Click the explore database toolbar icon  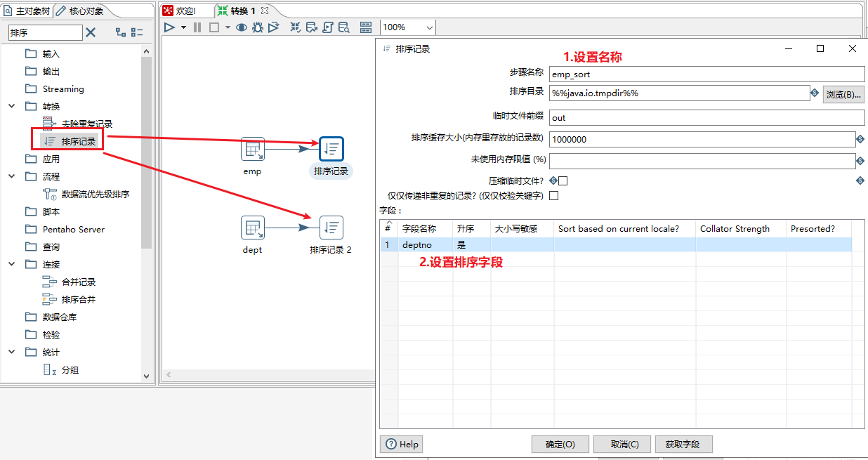[344, 27]
